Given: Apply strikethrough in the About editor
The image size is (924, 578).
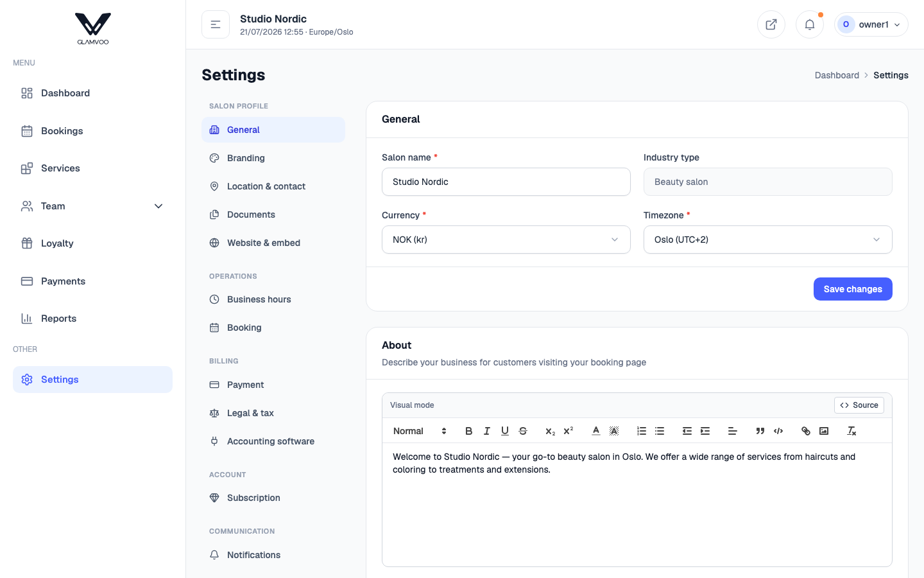Looking at the screenshot, I should click(523, 431).
